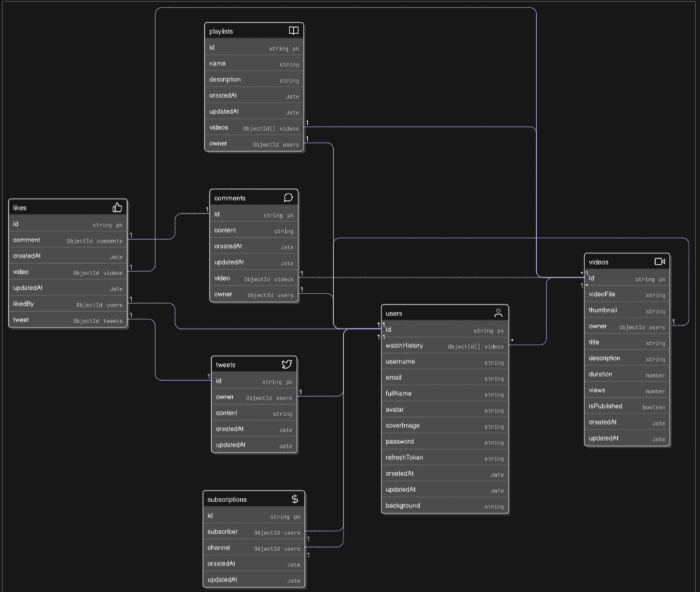
Task: Click the video camera icon on videos table
Action: pyautogui.click(x=660, y=262)
